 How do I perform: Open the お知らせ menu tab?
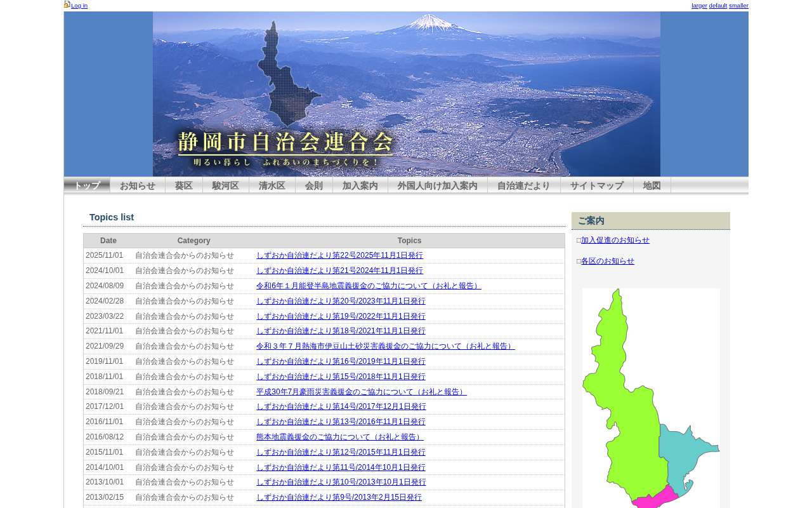[138, 185]
